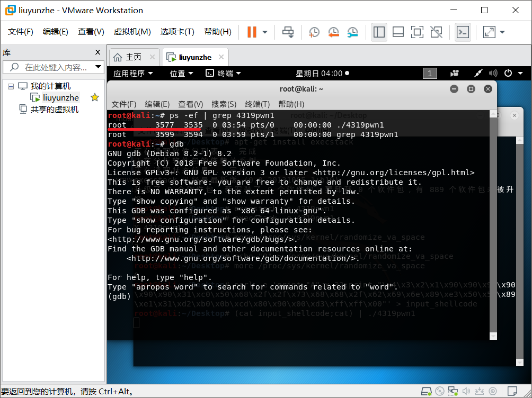Click the library search input field
This screenshot has width=532, height=398.
(52, 67)
